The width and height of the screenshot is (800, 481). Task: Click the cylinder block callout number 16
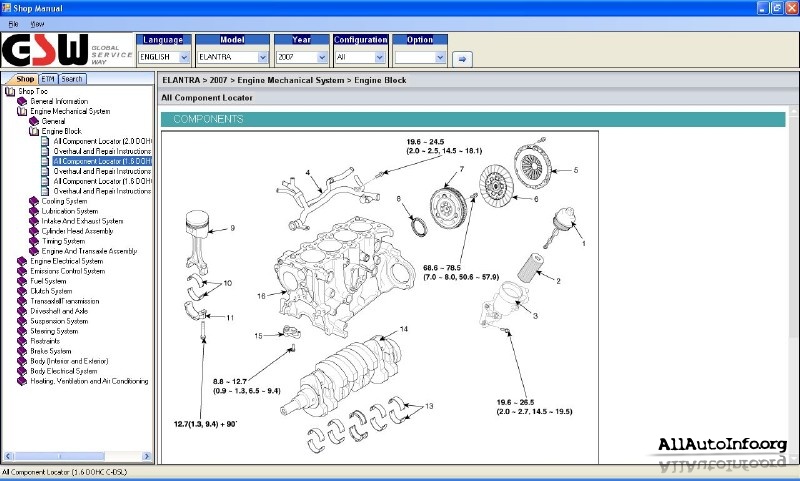click(x=261, y=296)
